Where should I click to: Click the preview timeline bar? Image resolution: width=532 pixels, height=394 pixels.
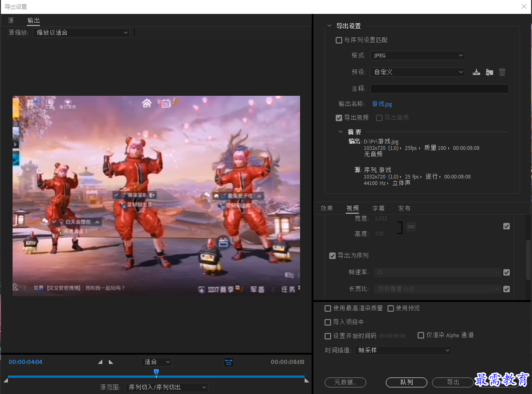(156, 376)
